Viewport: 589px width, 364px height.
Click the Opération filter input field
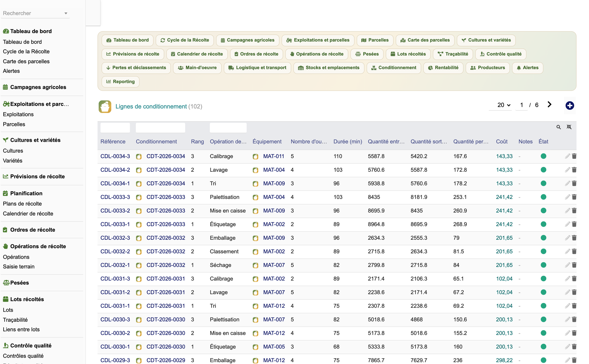tap(228, 128)
